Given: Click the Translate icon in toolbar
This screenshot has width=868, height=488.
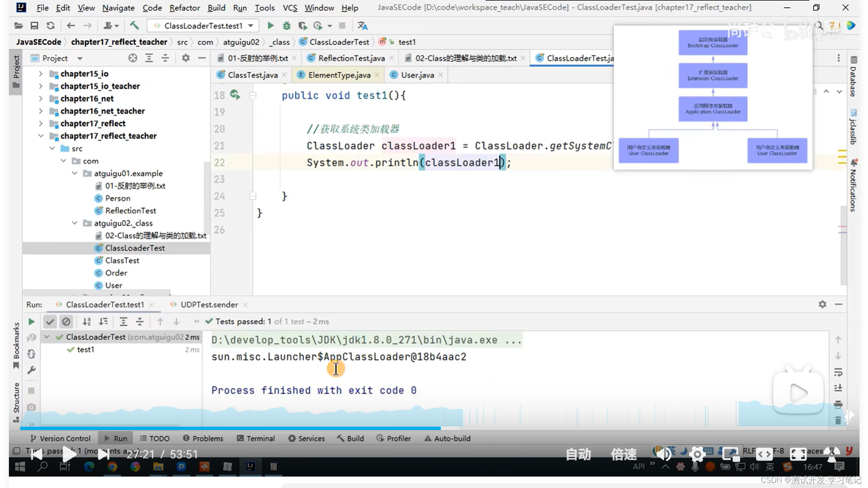Looking at the screenshot, I should point(362,26).
